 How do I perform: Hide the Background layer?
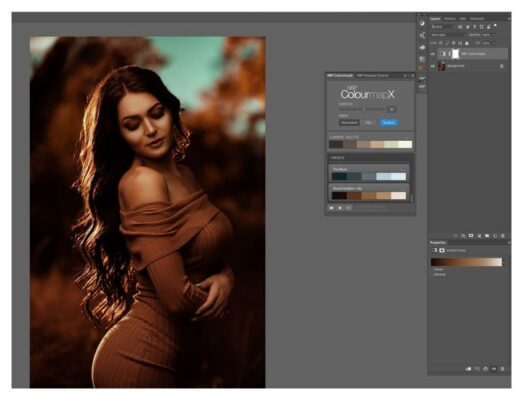coord(433,66)
